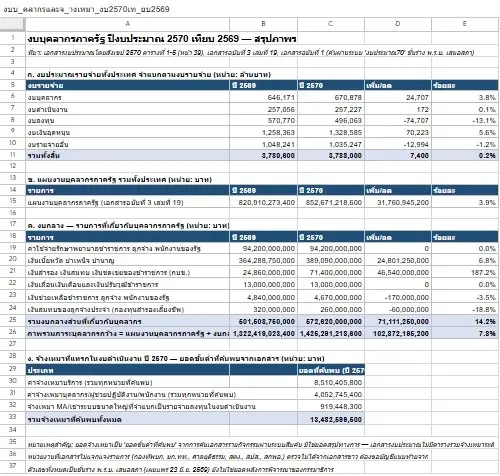Viewport: 500px width, 476px height.
Task: Click column C cell '94,200,000,000' in row 19
Action: point(331,248)
